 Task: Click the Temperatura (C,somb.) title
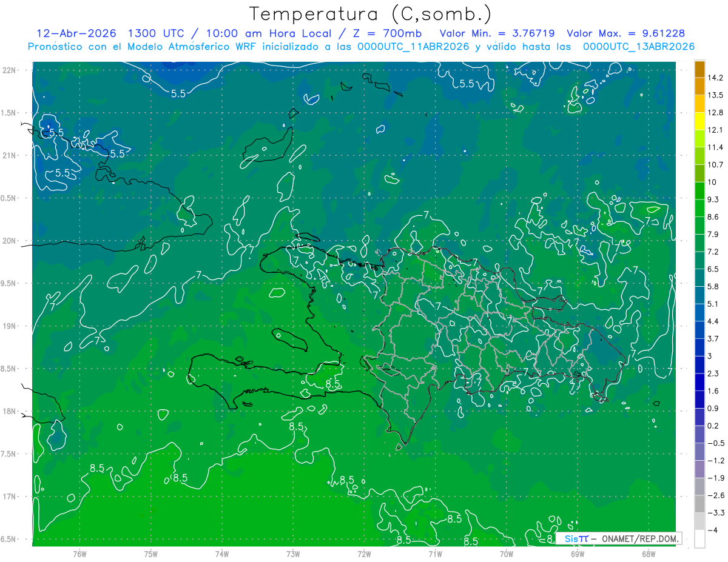pyautogui.click(x=371, y=13)
